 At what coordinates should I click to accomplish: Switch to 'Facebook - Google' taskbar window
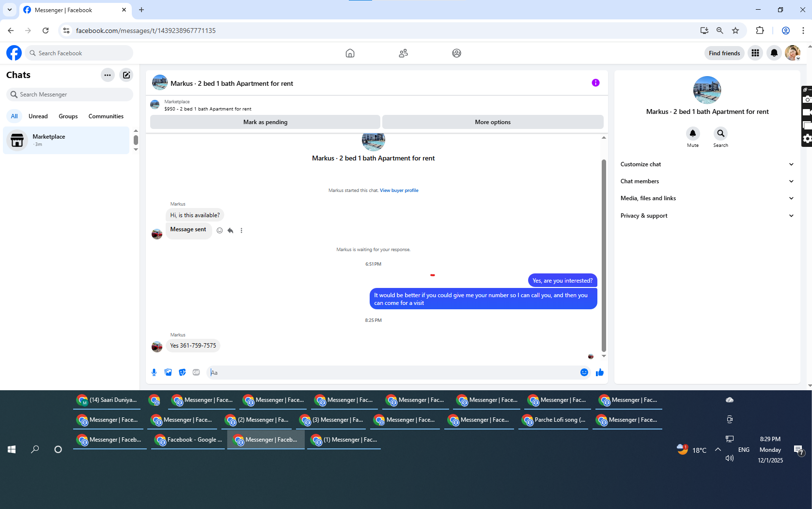coord(188,440)
